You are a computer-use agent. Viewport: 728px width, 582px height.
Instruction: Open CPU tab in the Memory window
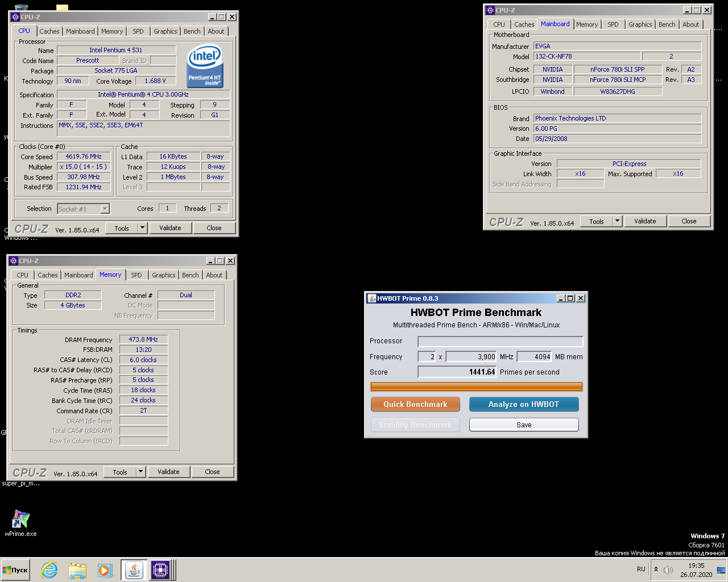23,275
